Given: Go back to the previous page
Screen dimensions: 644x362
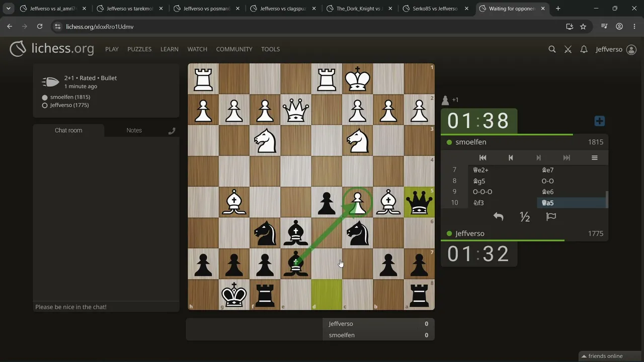Looking at the screenshot, I should pyautogui.click(x=10, y=27).
